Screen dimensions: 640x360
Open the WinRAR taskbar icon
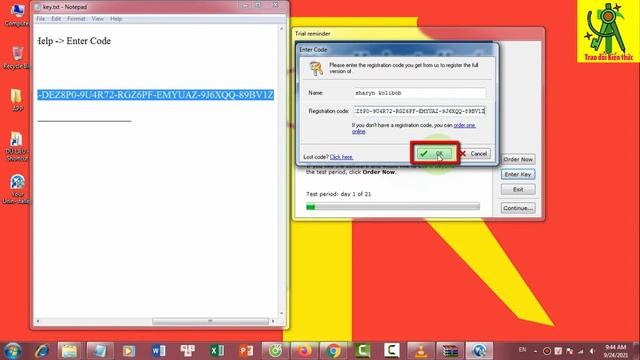450,351
